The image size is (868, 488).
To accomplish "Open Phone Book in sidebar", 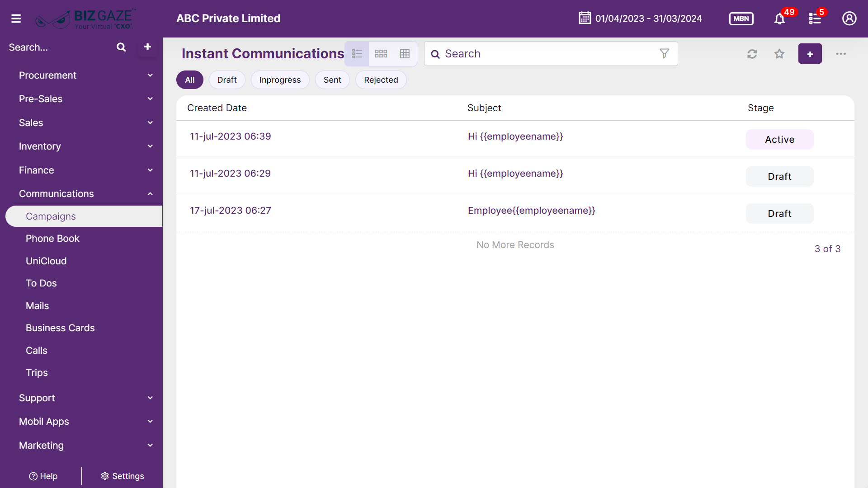I will click(52, 238).
